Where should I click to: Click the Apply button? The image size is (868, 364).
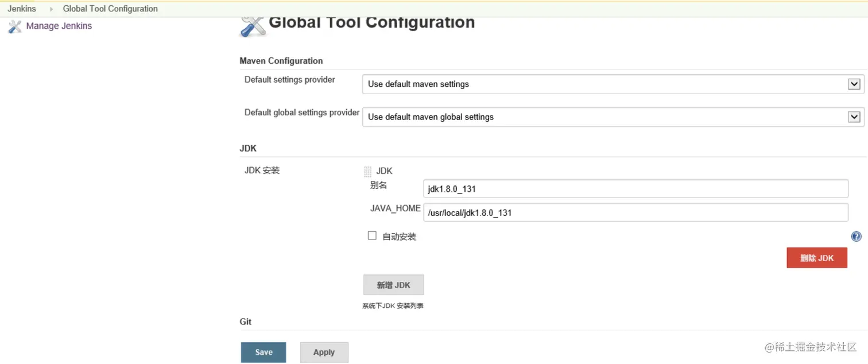[x=324, y=353]
